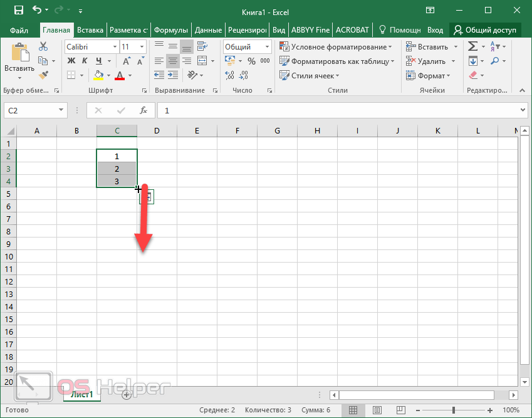Viewport: 532px width, 418px height.
Task: Apply thousands separator 000 format
Action: 265,61
